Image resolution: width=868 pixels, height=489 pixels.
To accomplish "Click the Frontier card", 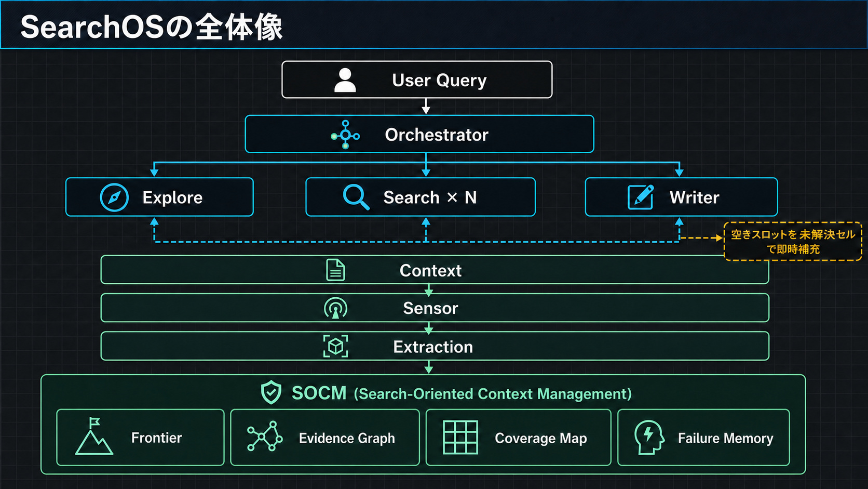I will 140,438.
